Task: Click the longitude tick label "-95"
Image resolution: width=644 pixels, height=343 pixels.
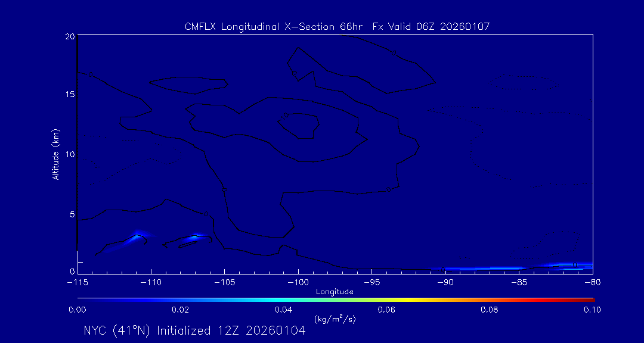Action: tap(371, 283)
